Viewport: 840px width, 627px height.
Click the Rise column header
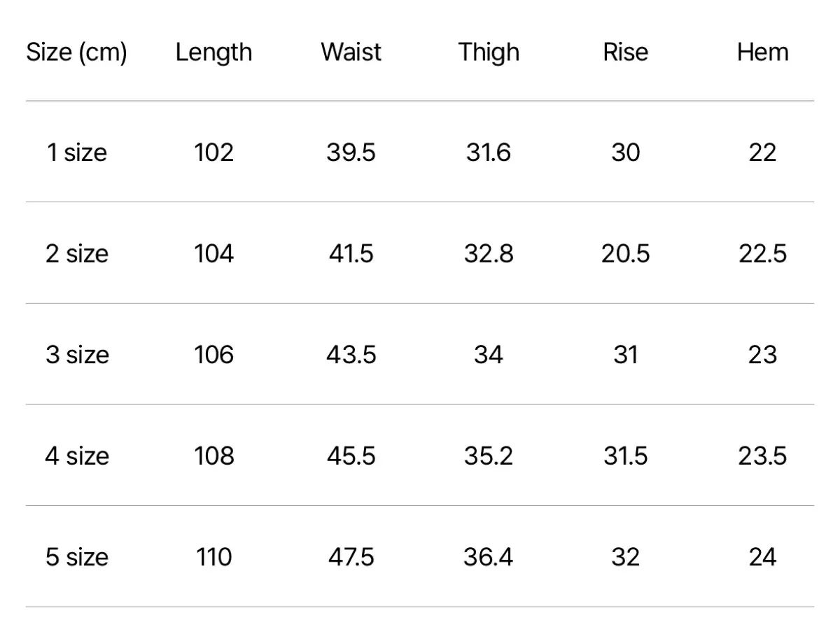coord(625,52)
